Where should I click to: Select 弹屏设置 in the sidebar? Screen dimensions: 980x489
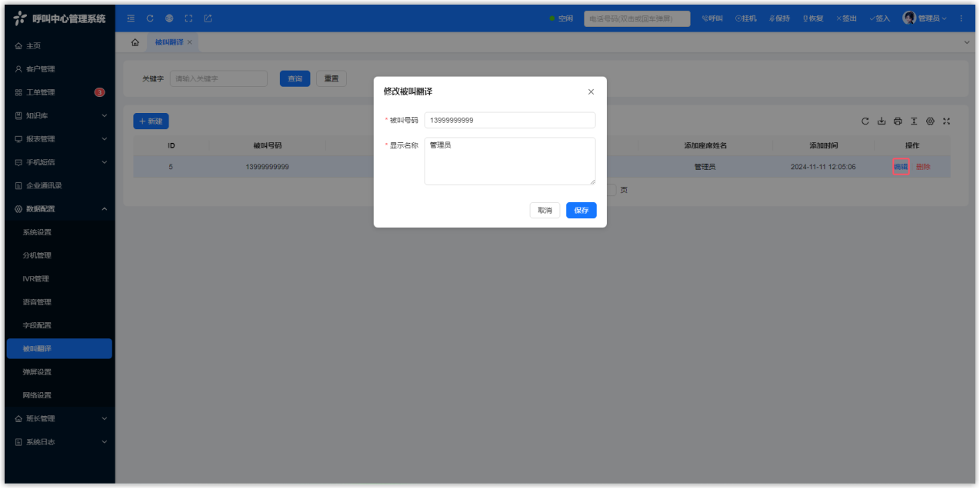click(x=38, y=372)
